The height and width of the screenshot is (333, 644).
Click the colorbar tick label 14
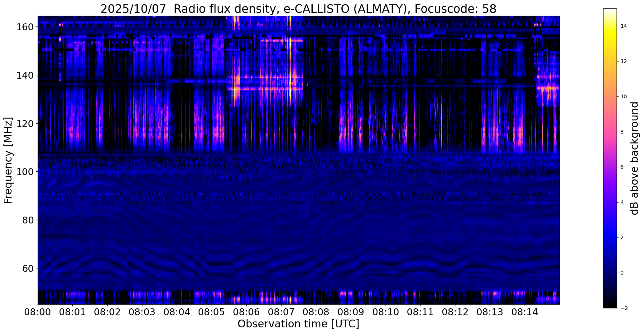624,26
